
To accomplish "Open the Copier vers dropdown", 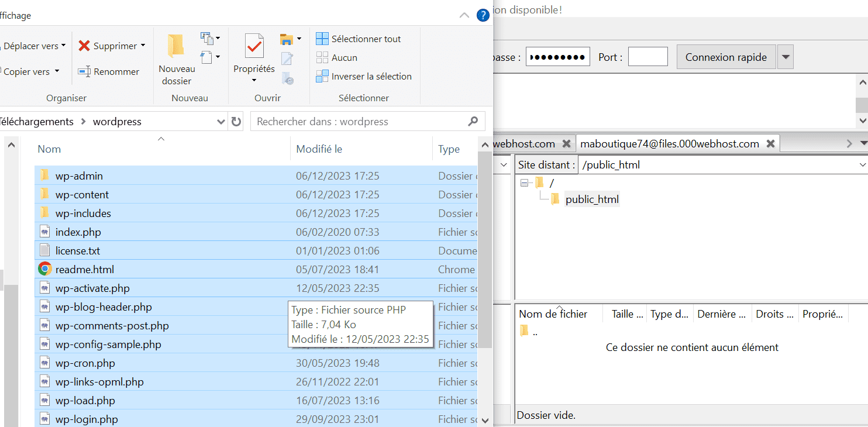I will click(x=57, y=71).
